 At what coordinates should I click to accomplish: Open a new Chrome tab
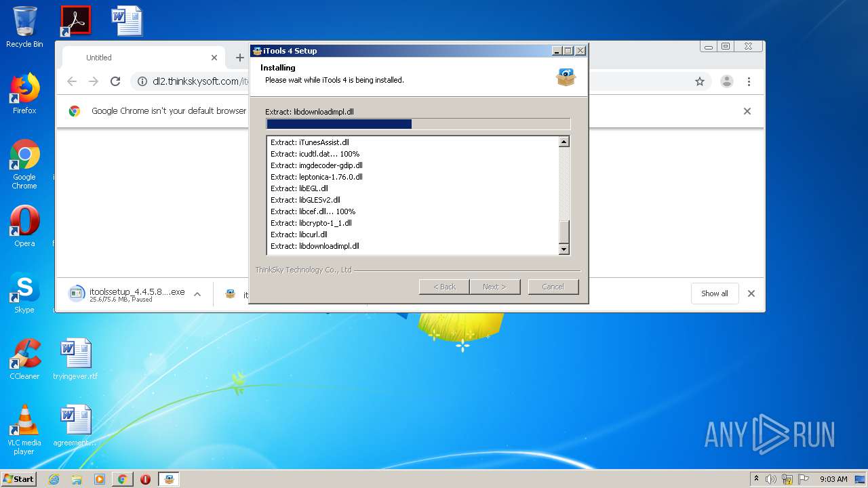pyautogui.click(x=239, y=58)
